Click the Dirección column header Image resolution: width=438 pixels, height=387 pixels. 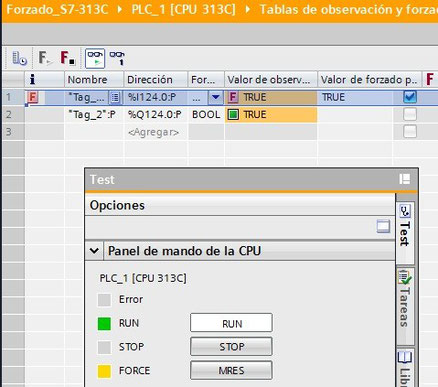[x=156, y=79]
